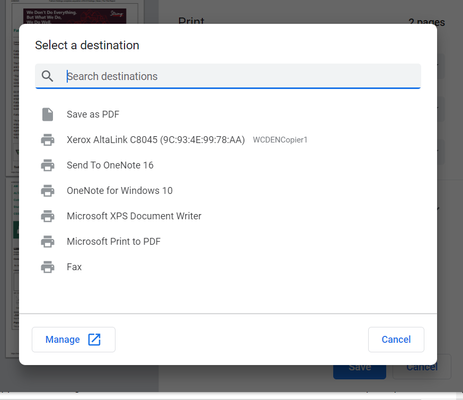Click printer icon beside Microsoft XPS Document Writer

click(47, 216)
